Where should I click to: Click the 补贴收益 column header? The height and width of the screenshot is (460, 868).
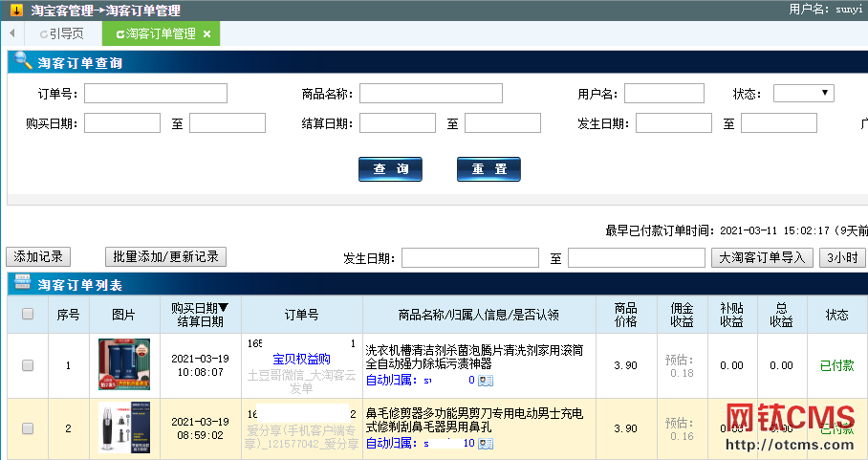(x=732, y=315)
